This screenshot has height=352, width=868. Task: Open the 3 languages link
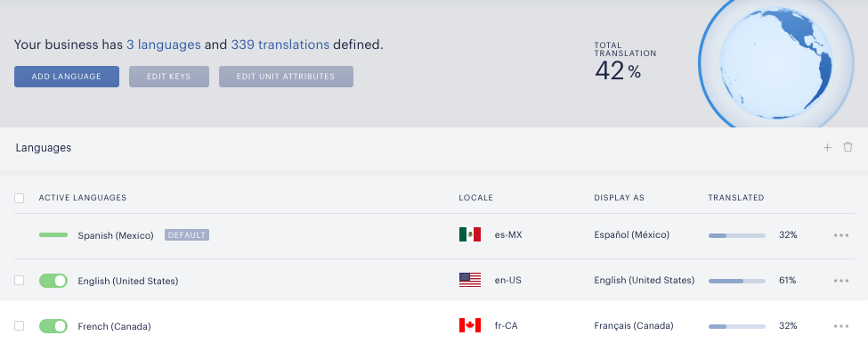tap(163, 45)
